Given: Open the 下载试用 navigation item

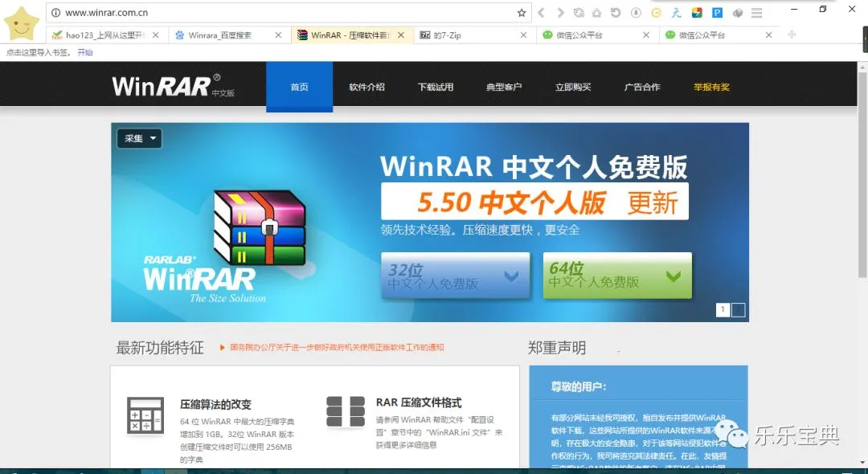Looking at the screenshot, I should [x=436, y=87].
